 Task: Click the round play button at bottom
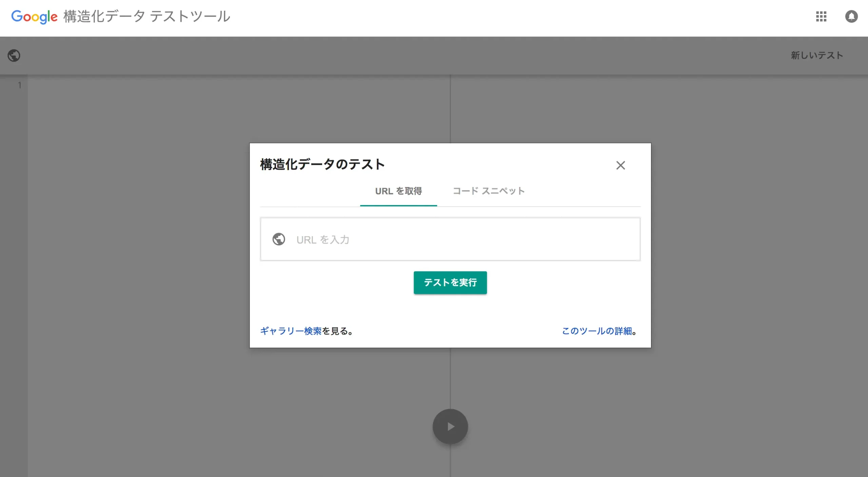coord(450,426)
